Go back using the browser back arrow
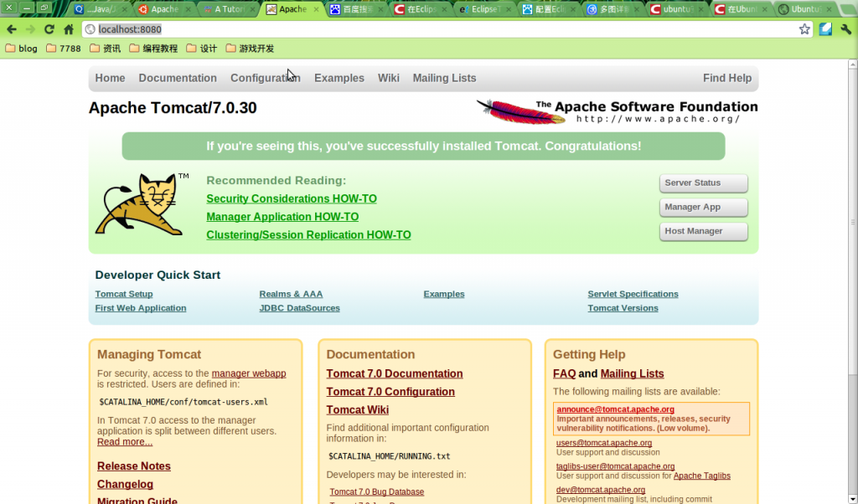 coord(12,29)
